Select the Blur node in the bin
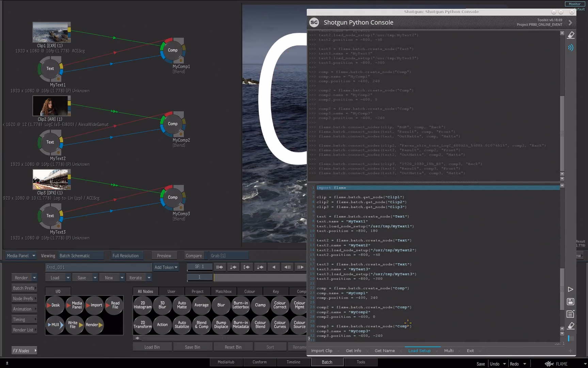This screenshot has width=588, height=368. click(x=221, y=305)
